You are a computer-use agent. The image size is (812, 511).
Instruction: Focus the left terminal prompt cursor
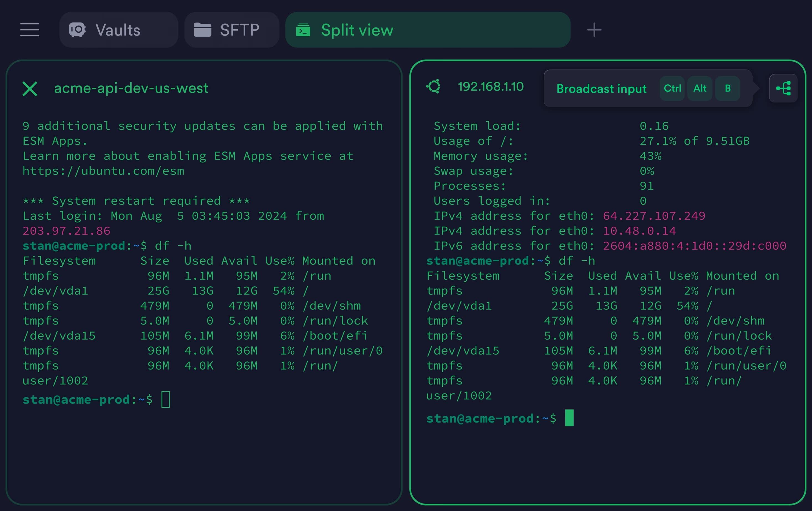click(165, 400)
